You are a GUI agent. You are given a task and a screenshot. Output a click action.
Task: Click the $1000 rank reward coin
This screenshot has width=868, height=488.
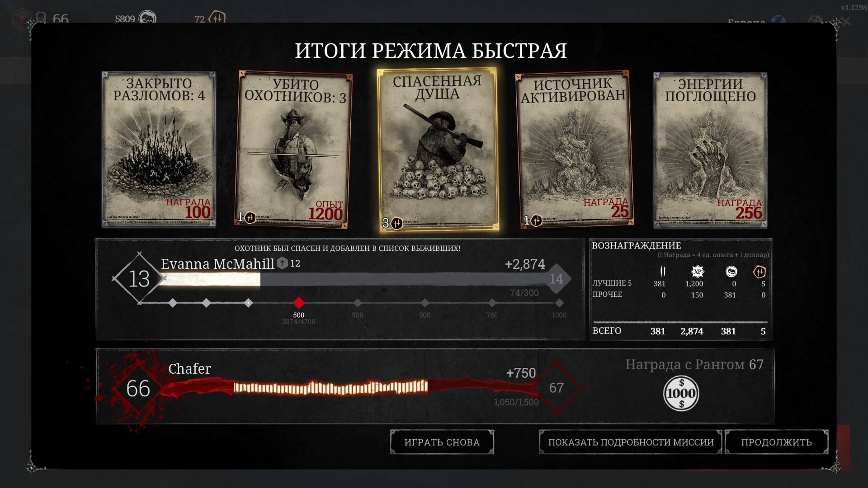coord(681,394)
